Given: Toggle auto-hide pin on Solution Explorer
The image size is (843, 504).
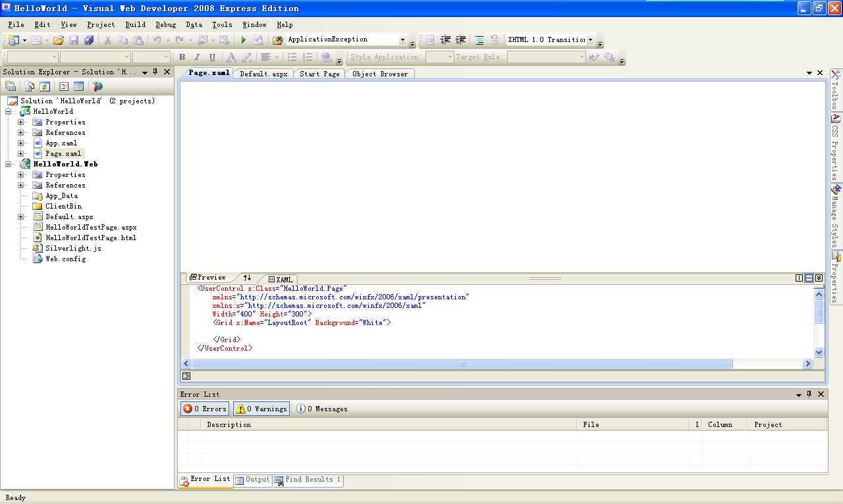Looking at the screenshot, I should click(x=155, y=72).
